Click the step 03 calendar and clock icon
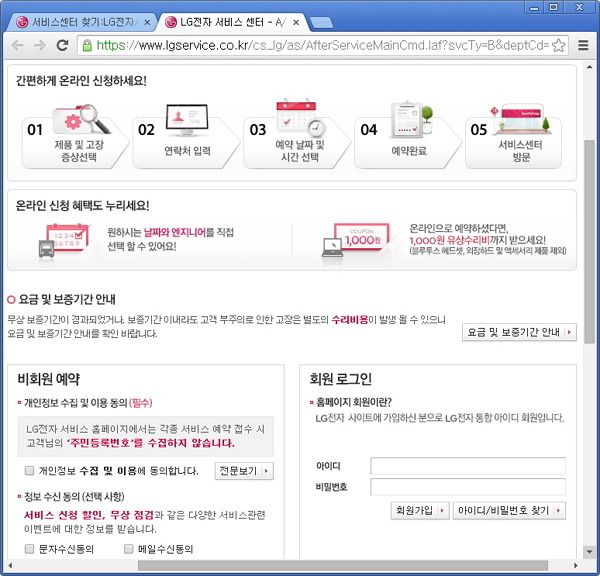 coord(302,119)
